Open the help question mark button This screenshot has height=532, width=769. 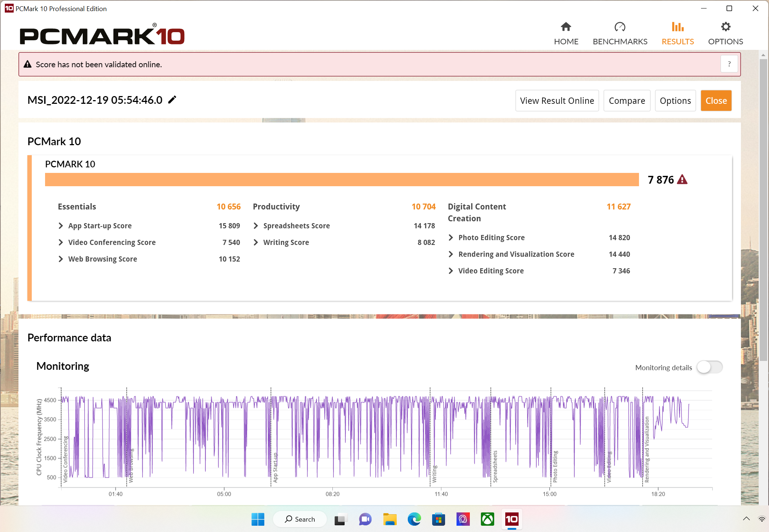(729, 64)
